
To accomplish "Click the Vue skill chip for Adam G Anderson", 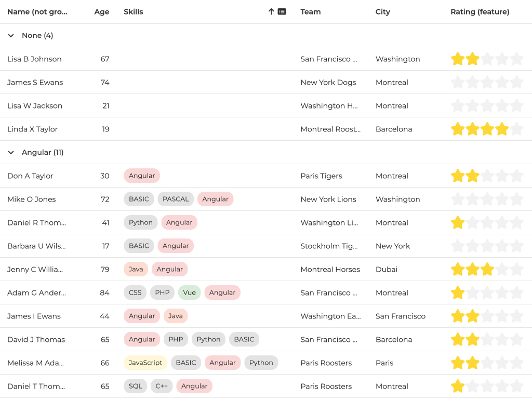I will pos(189,292).
